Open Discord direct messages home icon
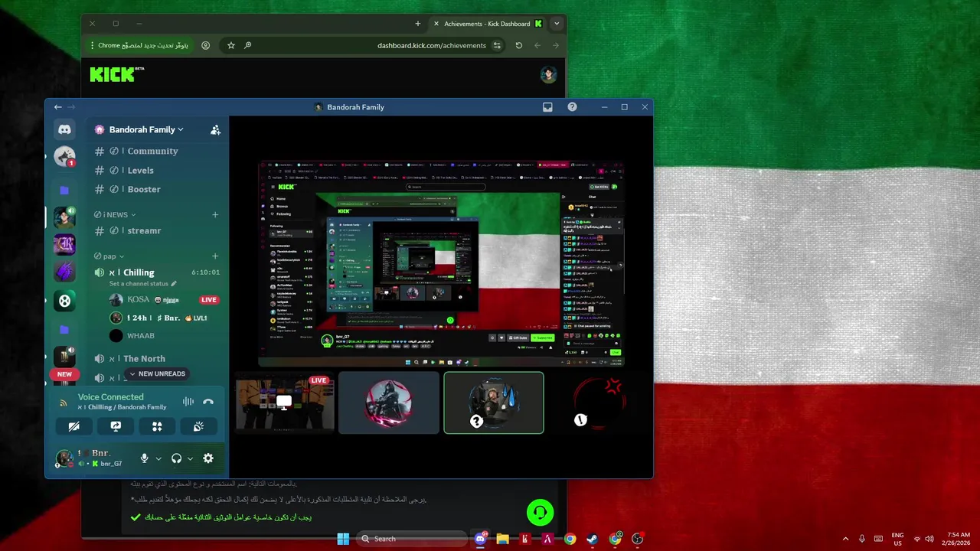Screen dimensions: 980x551 [x=64, y=130]
